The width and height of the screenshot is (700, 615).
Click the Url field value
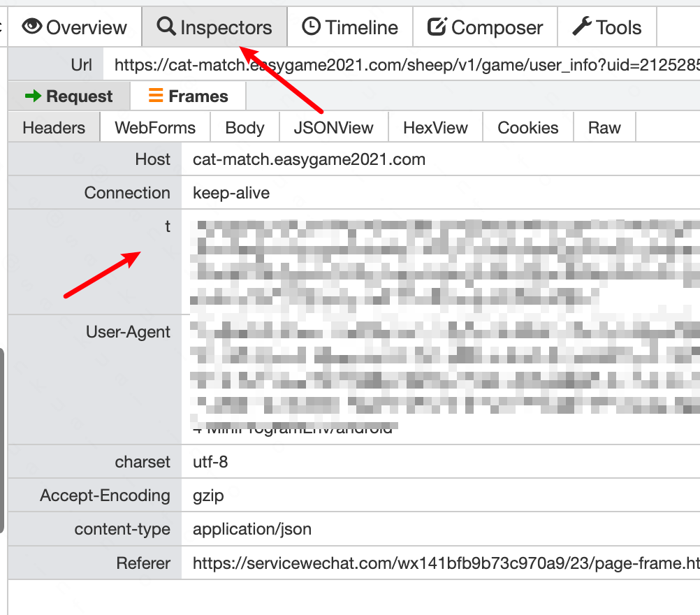pyautogui.click(x=402, y=65)
